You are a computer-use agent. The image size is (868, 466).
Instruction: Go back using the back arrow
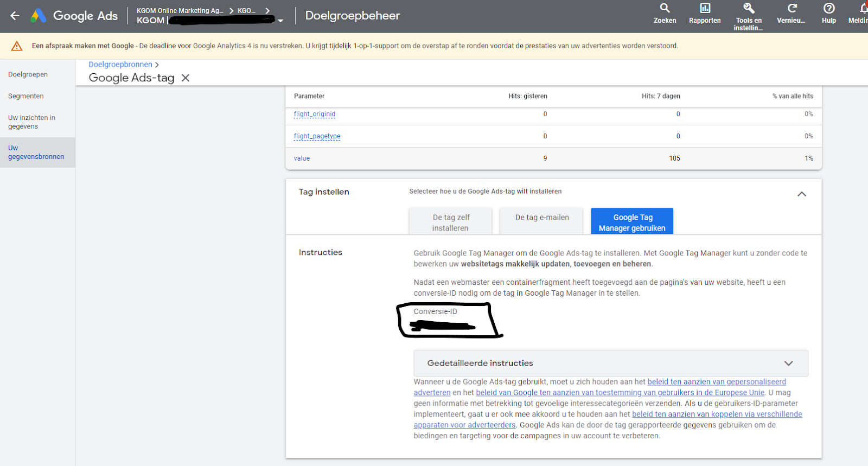click(x=15, y=16)
